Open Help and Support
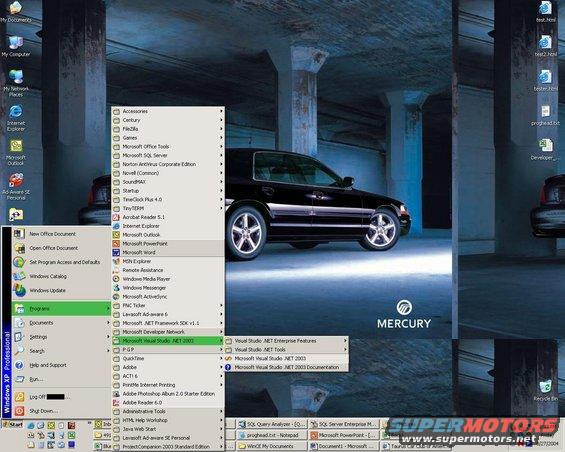 pos(61,365)
